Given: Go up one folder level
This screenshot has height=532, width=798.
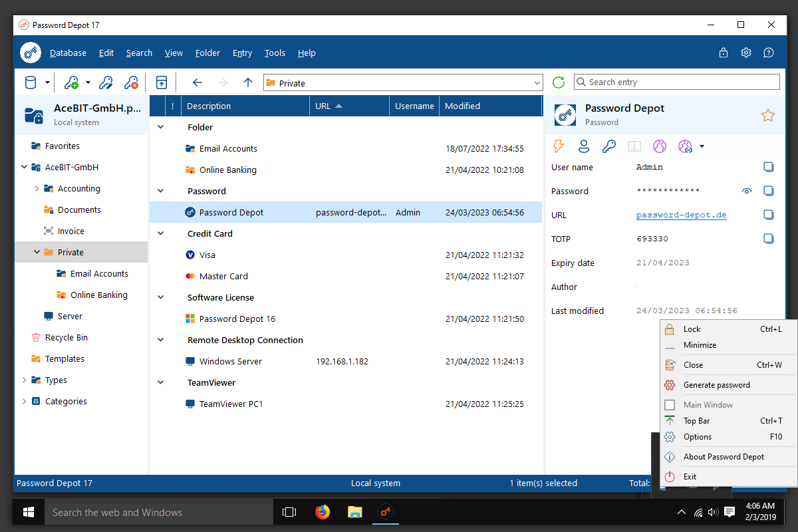Looking at the screenshot, I should (x=248, y=83).
